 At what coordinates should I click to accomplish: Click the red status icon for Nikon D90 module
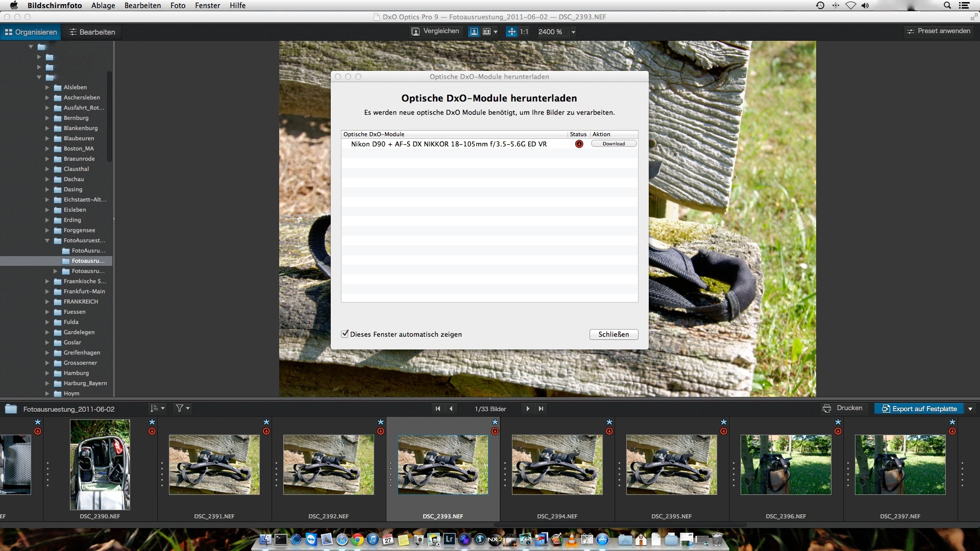click(x=579, y=144)
